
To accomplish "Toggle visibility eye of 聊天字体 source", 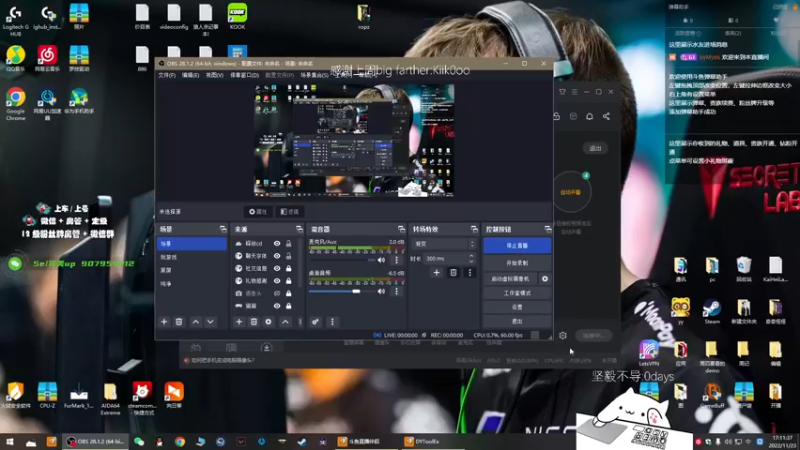I will click(x=277, y=256).
